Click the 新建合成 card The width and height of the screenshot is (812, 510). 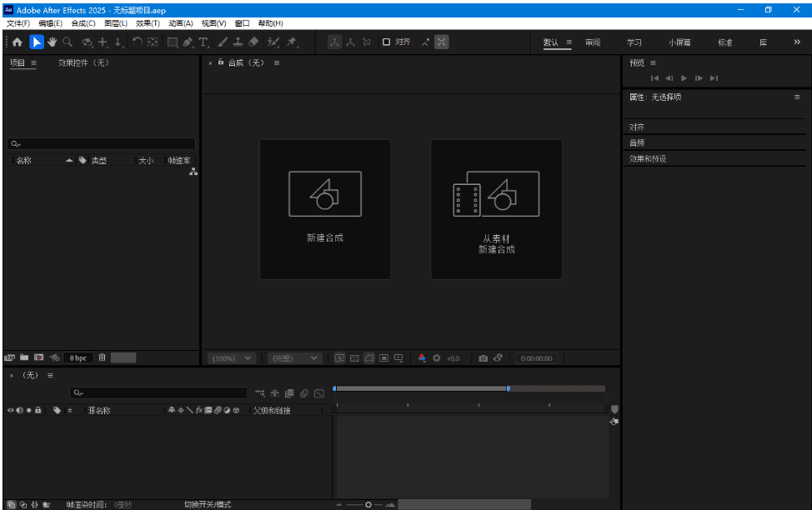[x=325, y=209]
